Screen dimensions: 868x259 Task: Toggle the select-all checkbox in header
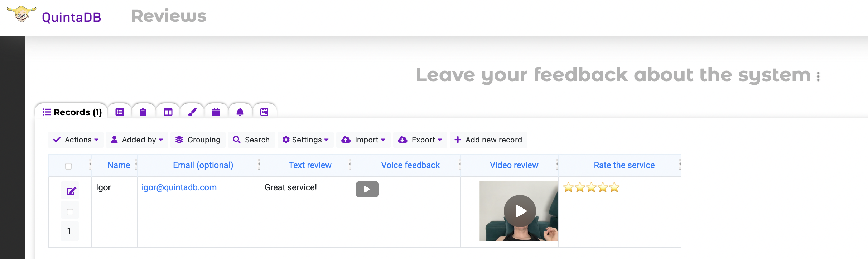click(x=68, y=166)
